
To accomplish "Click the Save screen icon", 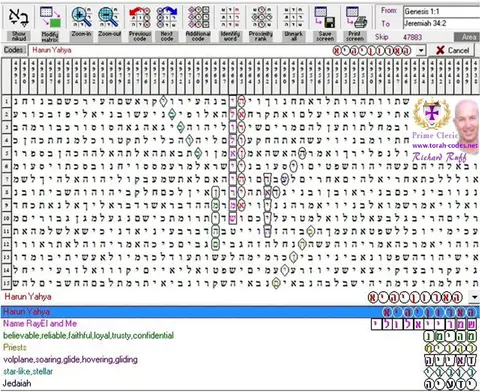I will coord(325,17).
